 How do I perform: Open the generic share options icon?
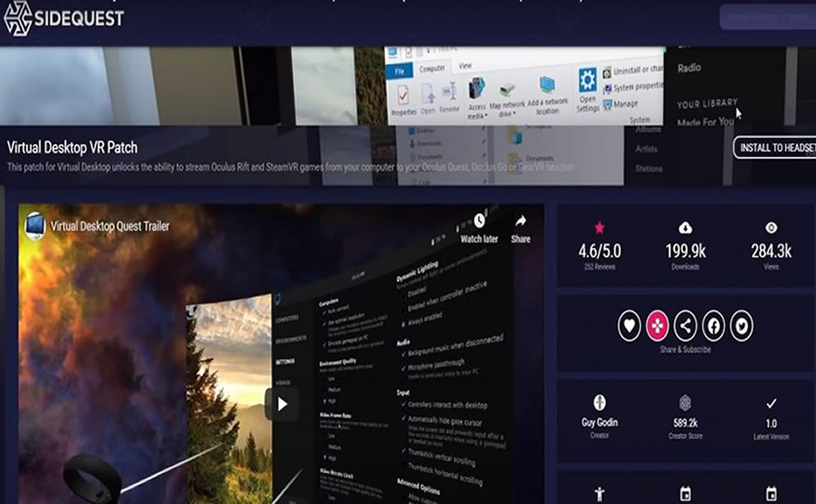click(684, 325)
